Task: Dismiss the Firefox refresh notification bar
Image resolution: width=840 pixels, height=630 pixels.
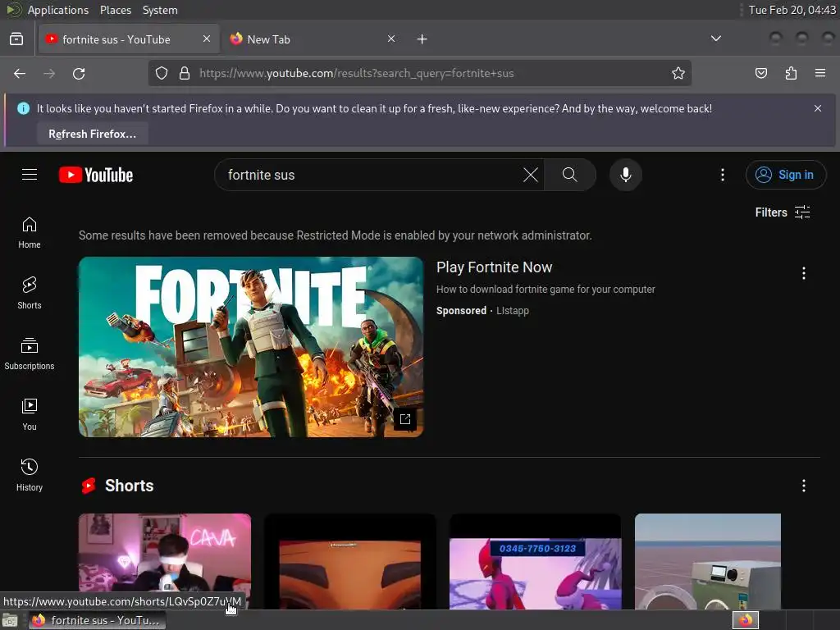Action: 818,108
